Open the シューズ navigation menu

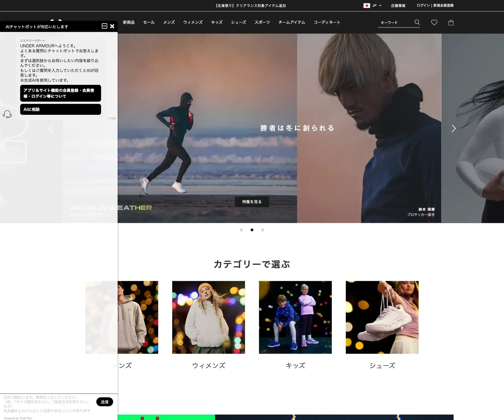point(238,22)
